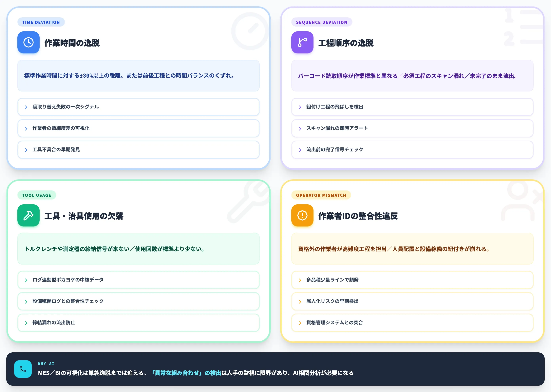Click the purple branch icon for 工程順序の逸脱

(x=302, y=42)
